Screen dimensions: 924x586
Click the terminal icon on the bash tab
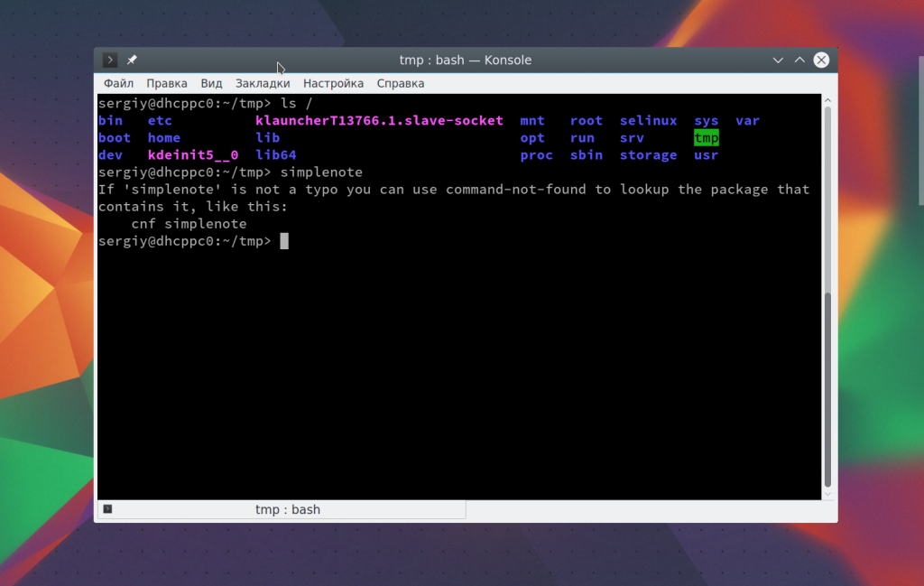pyautogui.click(x=107, y=509)
